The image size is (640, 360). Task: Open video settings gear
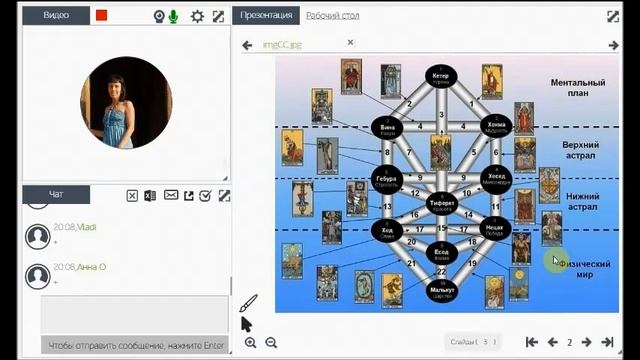tap(197, 16)
